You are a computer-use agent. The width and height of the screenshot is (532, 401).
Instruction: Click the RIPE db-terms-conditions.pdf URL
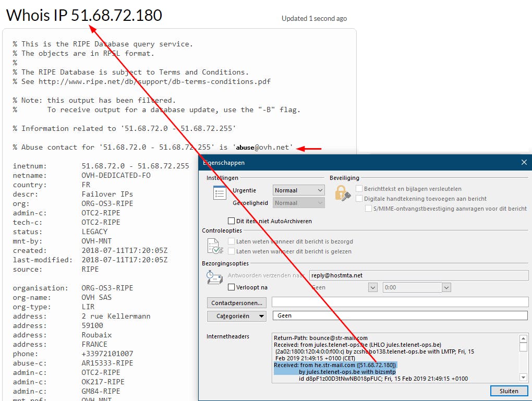(x=154, y=81)
